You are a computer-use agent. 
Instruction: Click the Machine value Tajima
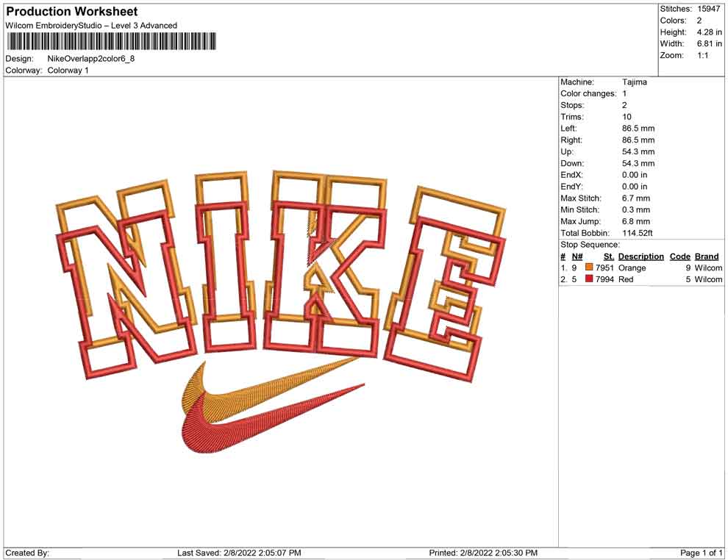pos(634,82)
